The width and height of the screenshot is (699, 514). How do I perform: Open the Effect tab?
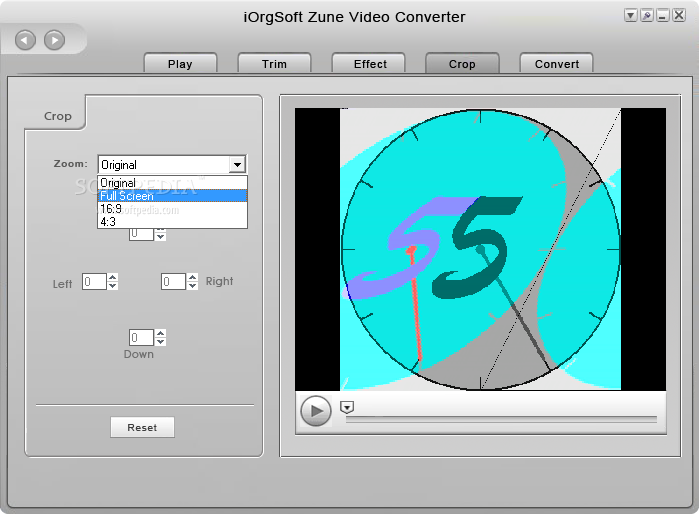[x=370, y=63]
